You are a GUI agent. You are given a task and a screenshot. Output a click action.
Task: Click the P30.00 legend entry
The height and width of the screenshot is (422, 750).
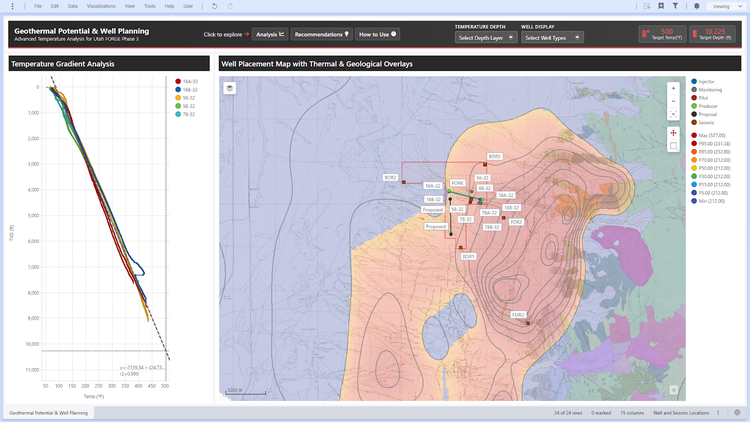tap(711, 177)
